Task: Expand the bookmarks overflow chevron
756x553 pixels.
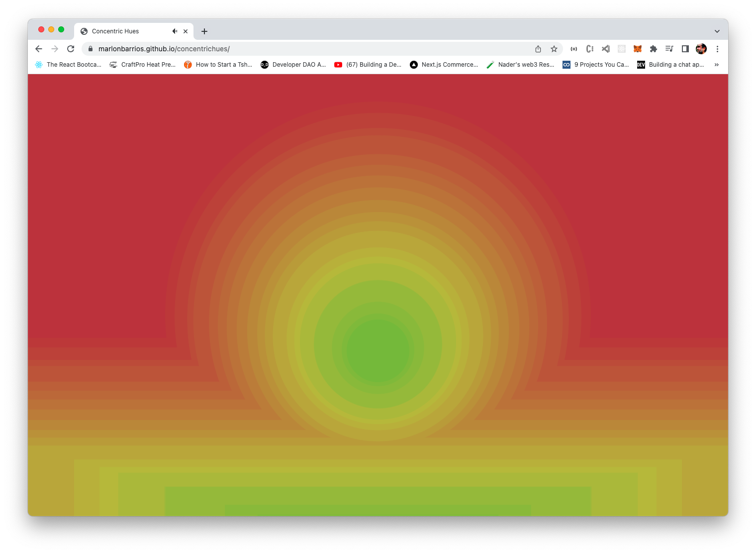Action: [x=716, y=64]
